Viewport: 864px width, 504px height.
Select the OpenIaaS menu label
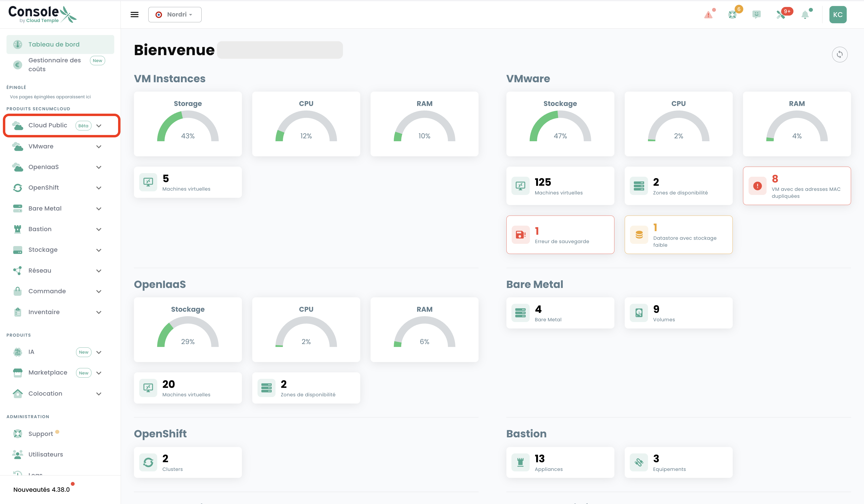click(x=43, y=167)
